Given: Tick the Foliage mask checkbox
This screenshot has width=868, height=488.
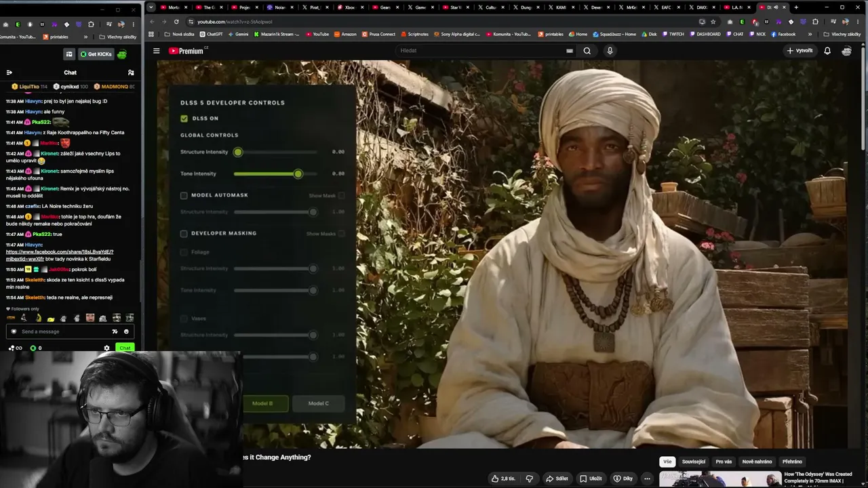Looking at the screenshot, I should click(x=184, y=252).
